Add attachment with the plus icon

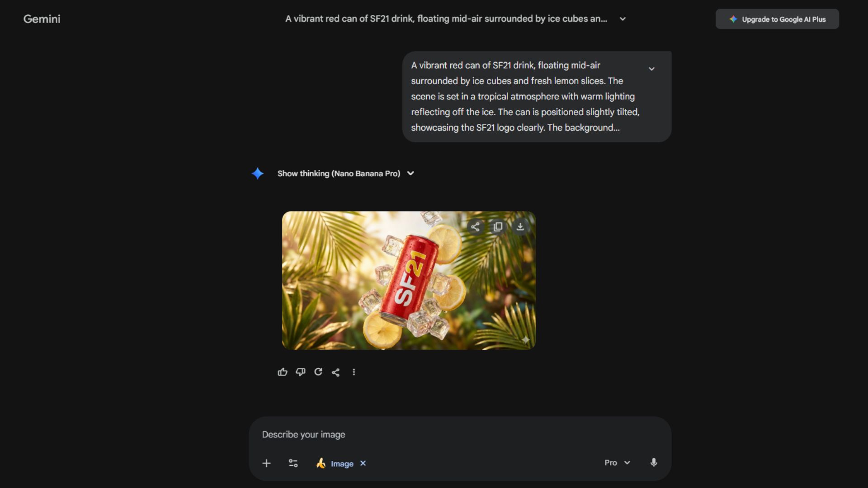coord(266,463)
